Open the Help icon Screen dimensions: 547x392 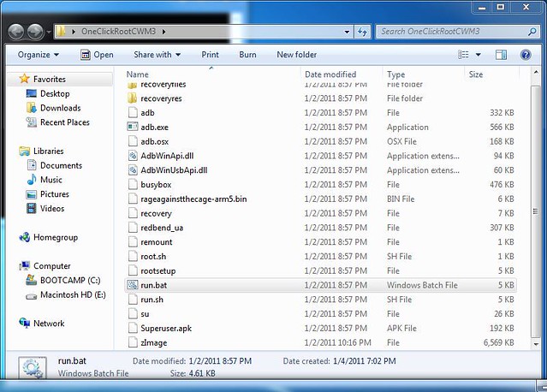(x=526, y=55)
